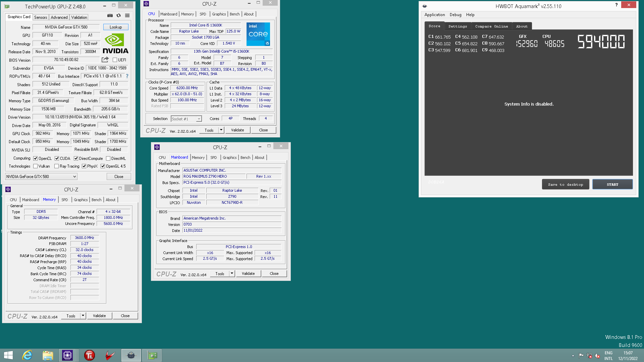Screen dimensions: 644x362
Task: Click the muted volume tray icon
Action: (597, 356)
